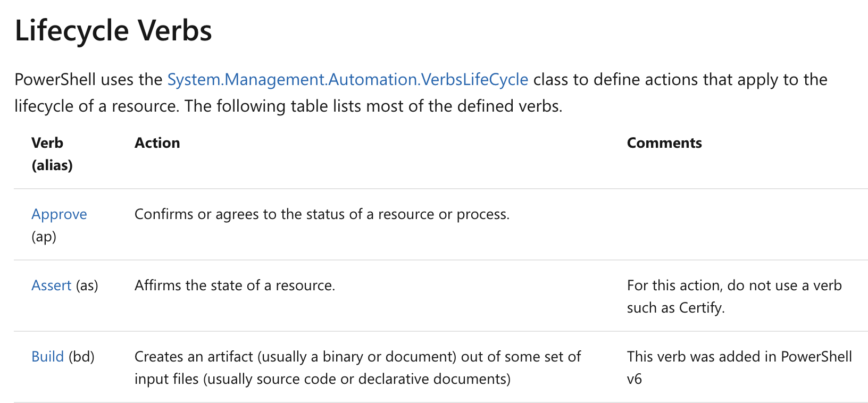Click the 'Affirms the state of a resource' text
The height and width of the screenshot is (403, 868).
pyautogui.click(x=235, y=286)
